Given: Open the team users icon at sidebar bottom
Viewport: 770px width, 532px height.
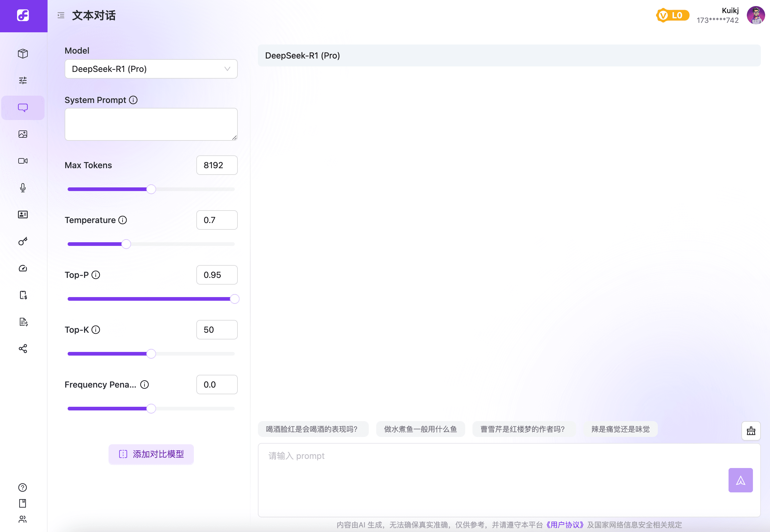Looking at the screenshot, I should (x=22, y=519).
